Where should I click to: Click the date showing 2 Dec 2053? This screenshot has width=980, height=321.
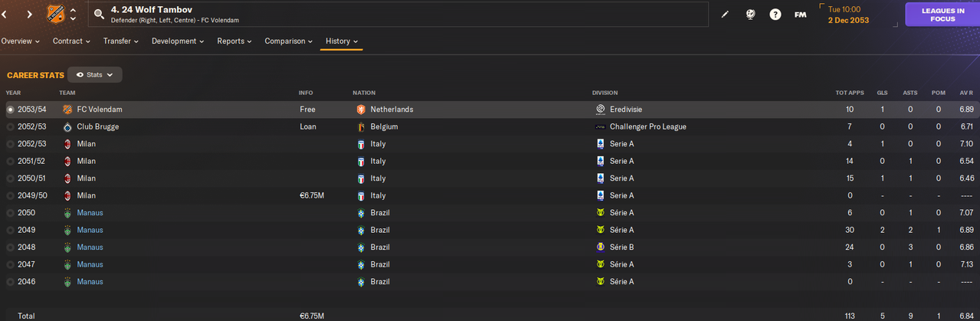[848, 20]
